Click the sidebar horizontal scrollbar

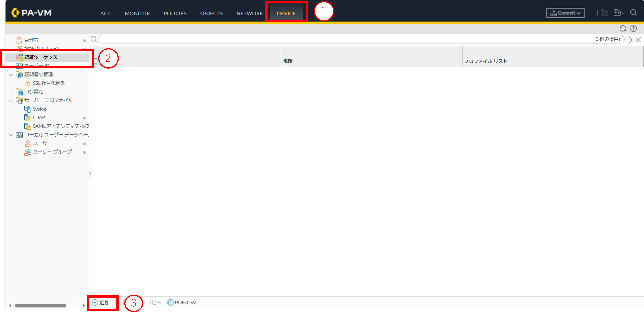coord(40,305)
